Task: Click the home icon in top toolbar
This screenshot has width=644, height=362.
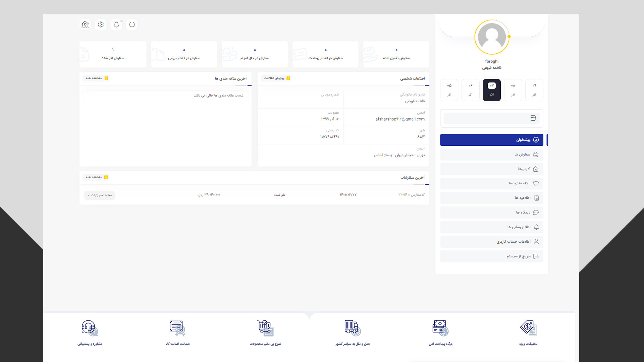Action: click(85, 24)
